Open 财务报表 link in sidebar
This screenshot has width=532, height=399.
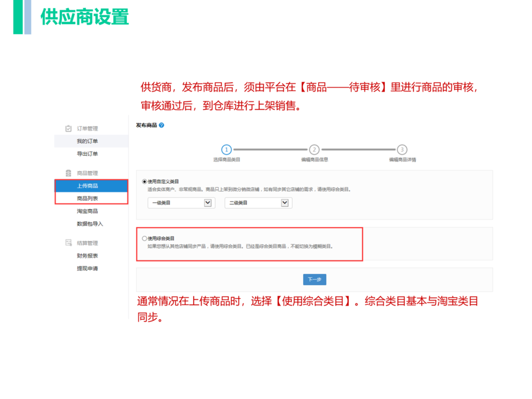pyautogui.click(x=87, y=255)
